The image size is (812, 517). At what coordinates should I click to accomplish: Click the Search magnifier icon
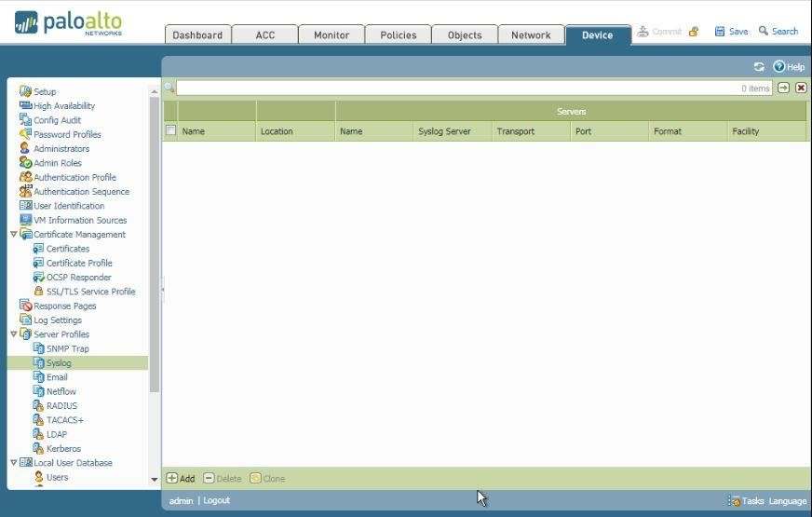coord(764,31)
